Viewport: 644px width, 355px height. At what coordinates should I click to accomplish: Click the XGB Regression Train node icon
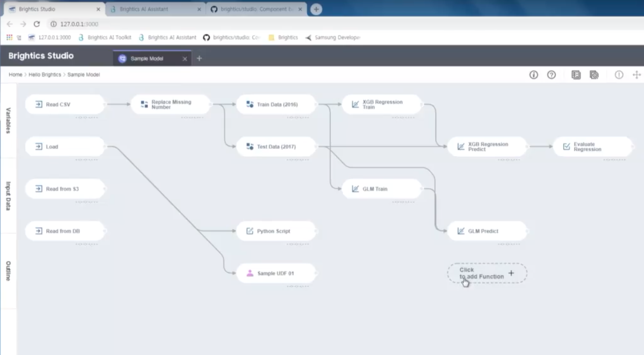pyautogui.click(x=355, y=104)
